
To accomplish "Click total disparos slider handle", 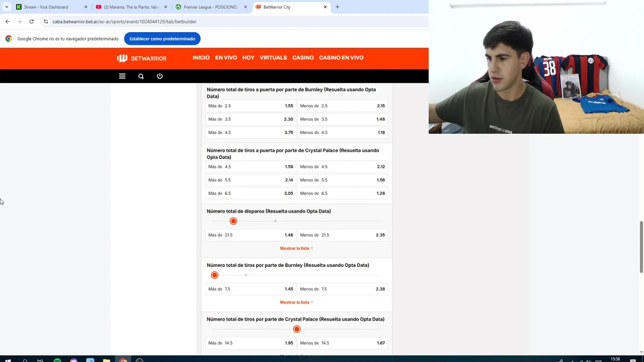I will [x=233, y=221].
